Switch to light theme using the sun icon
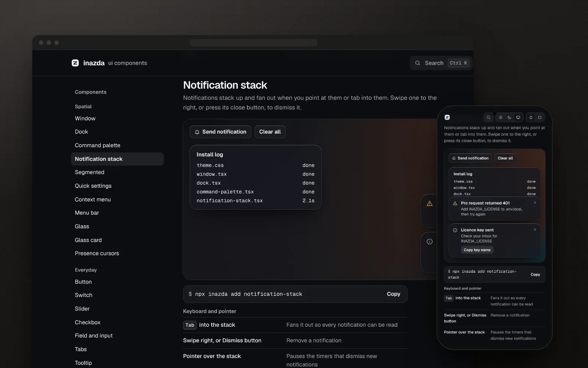 pos(501,117)
